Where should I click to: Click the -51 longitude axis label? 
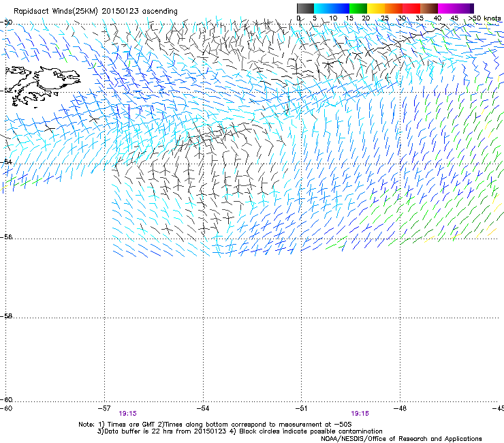pos(301,408)
